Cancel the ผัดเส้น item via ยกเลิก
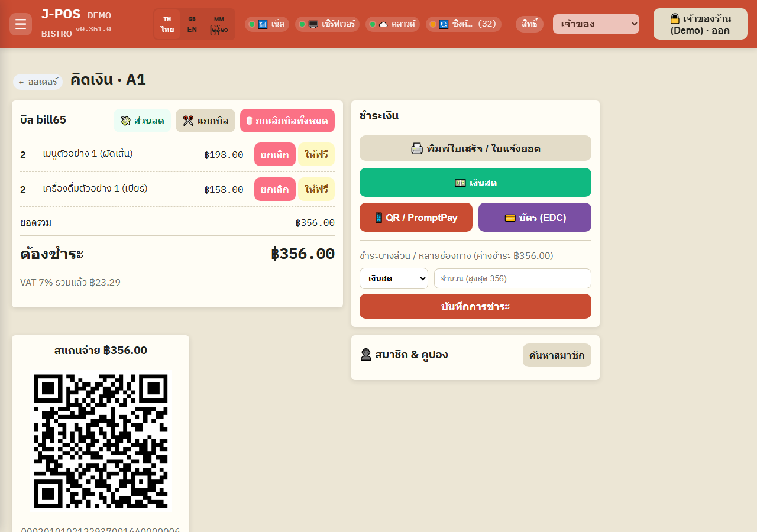 [275, 154]
